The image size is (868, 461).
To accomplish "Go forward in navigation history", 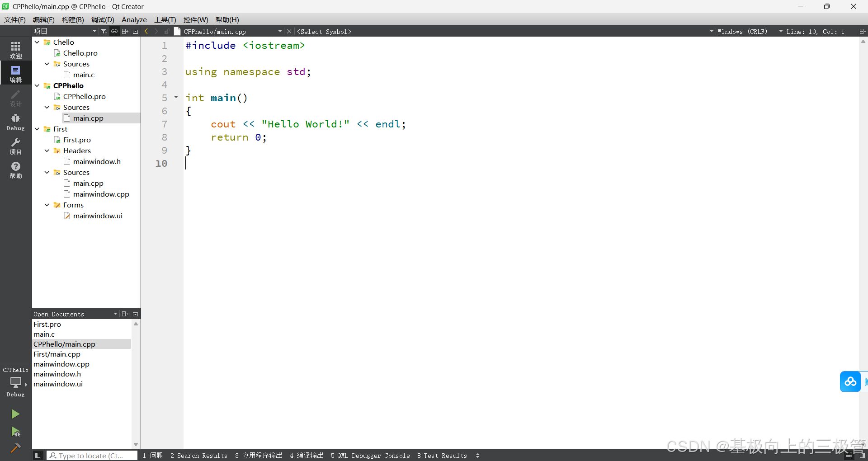I will 156,31.
